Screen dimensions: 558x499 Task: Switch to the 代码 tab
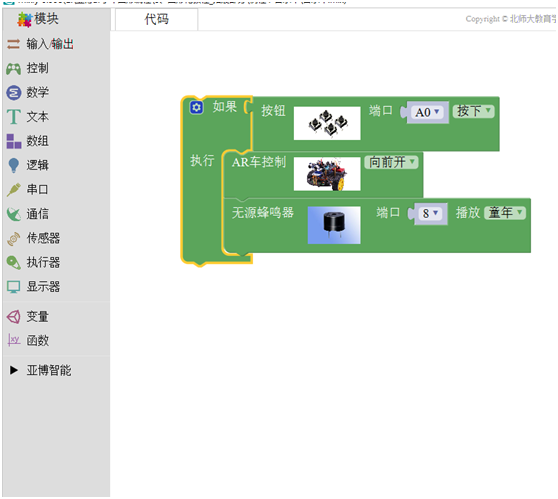(157, 19)
